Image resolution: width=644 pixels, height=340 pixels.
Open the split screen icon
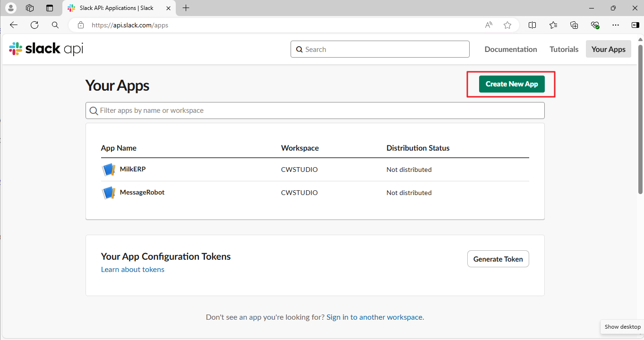tap(532, 25)
